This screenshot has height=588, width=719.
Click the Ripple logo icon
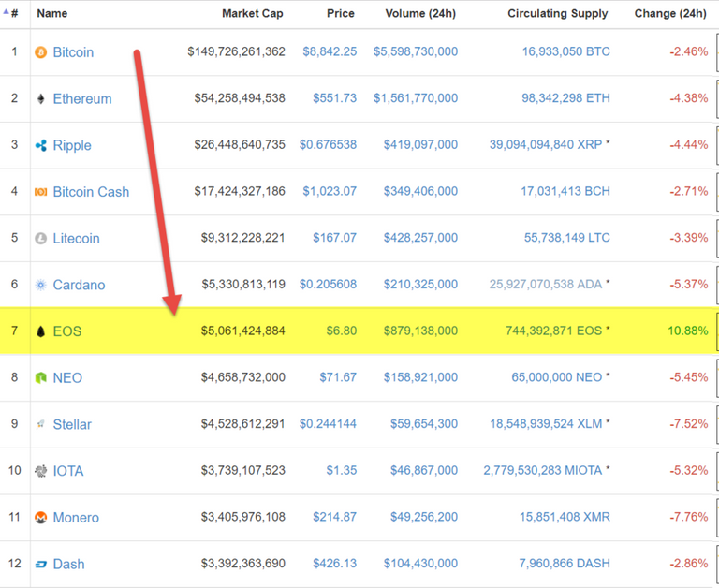pos(40,145)
